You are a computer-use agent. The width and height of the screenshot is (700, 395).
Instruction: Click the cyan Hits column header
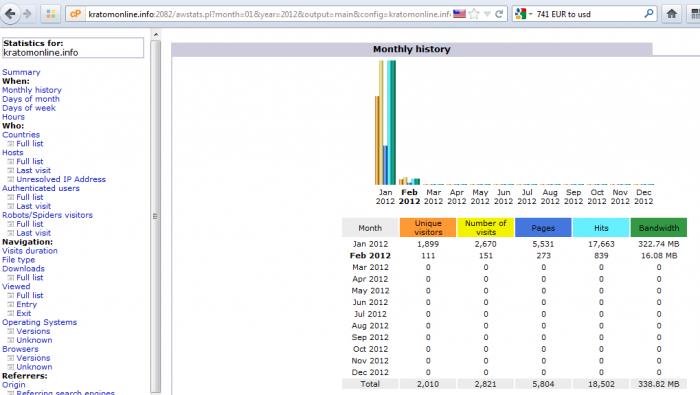click(601, 228)
